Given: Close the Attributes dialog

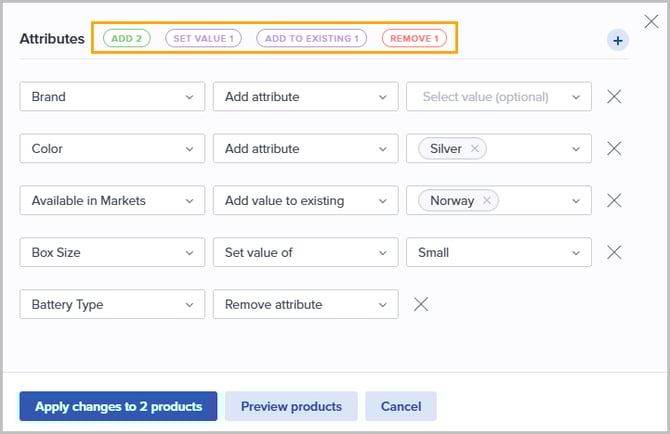Looking at the screenshot, I should tap(651, 21).
